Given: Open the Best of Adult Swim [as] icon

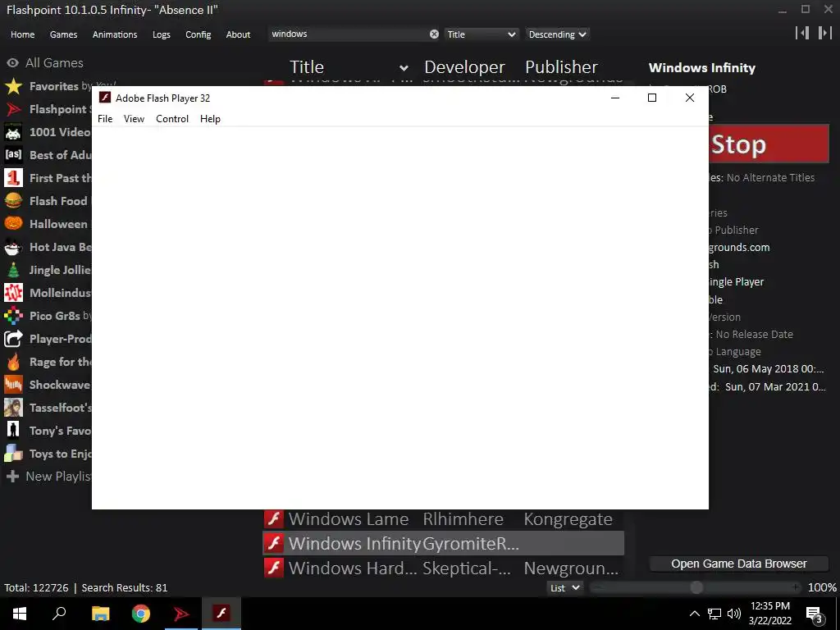Looking at the screenshot, I should click(13, 155).
